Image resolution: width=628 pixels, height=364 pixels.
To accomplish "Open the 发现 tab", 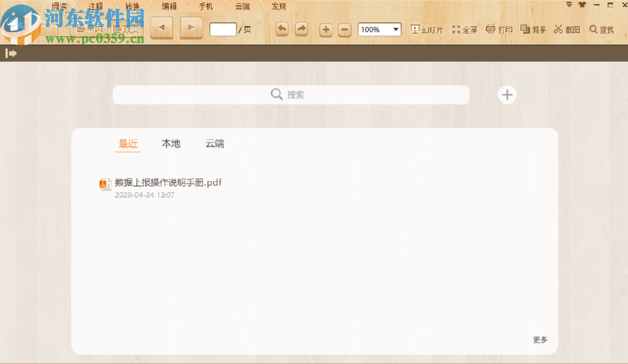I will pyautogui.click(x=279, y=7).
